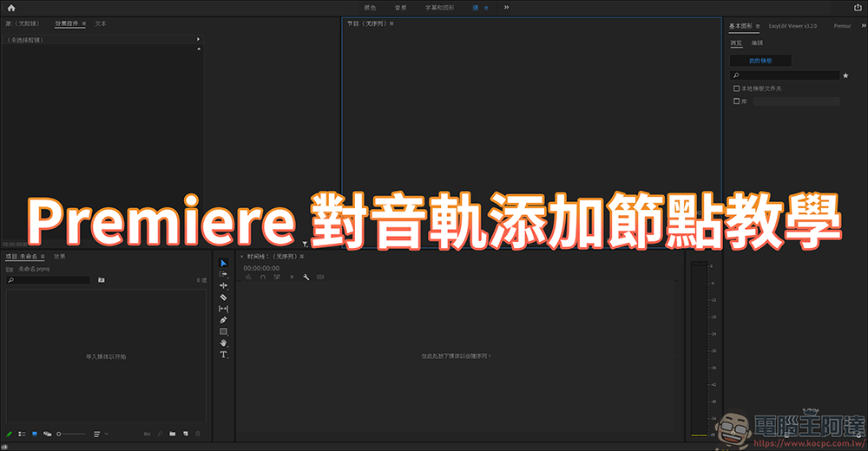Click the Quick Export share icon
Image resolution: width=868 pixels, height=451 pixels.
click(x=858, y=7)
